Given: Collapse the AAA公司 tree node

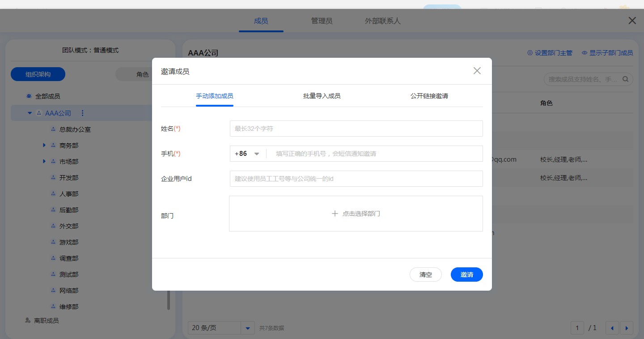Looking at the screenshot, I should (30, 113).
